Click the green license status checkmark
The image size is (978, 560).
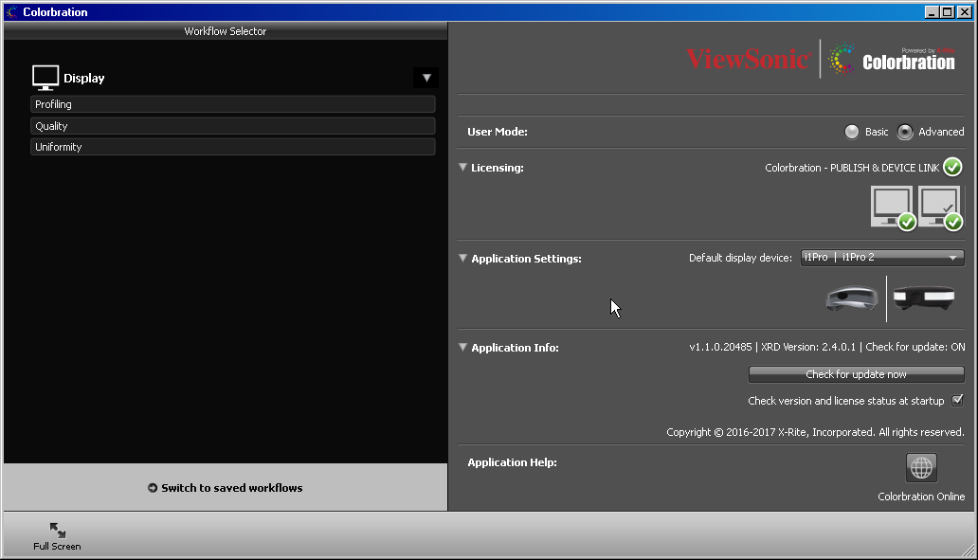point(952,167)
